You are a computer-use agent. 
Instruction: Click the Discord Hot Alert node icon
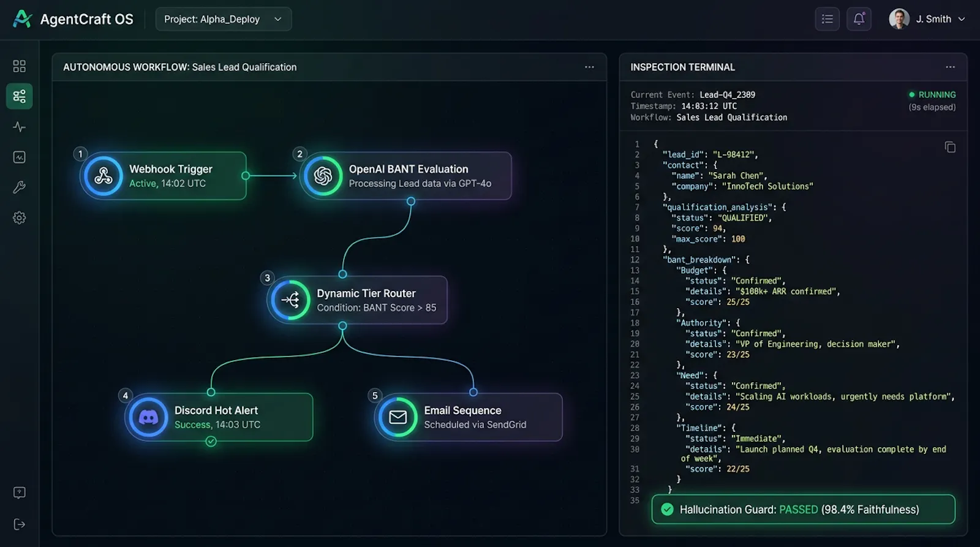coord(148,417)
